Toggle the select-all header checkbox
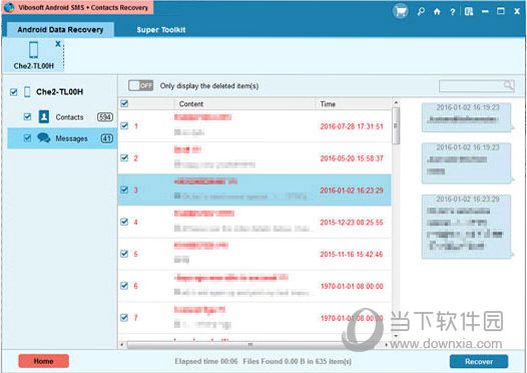This screenshot has width=527, height=373. click(124, 103)
